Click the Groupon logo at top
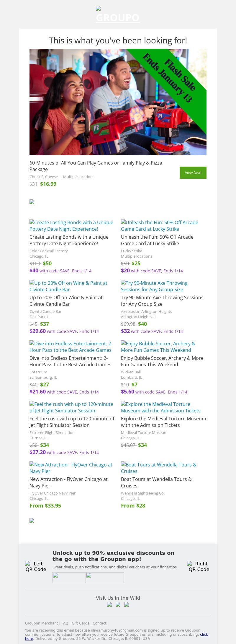The width and height of the screenshot is (236, 644). click(118, 15)
